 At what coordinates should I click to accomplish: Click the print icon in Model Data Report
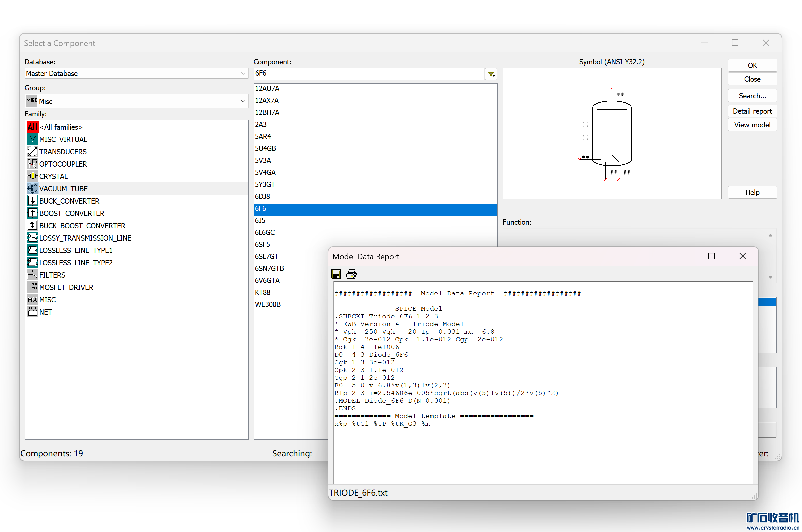point(351,274)
